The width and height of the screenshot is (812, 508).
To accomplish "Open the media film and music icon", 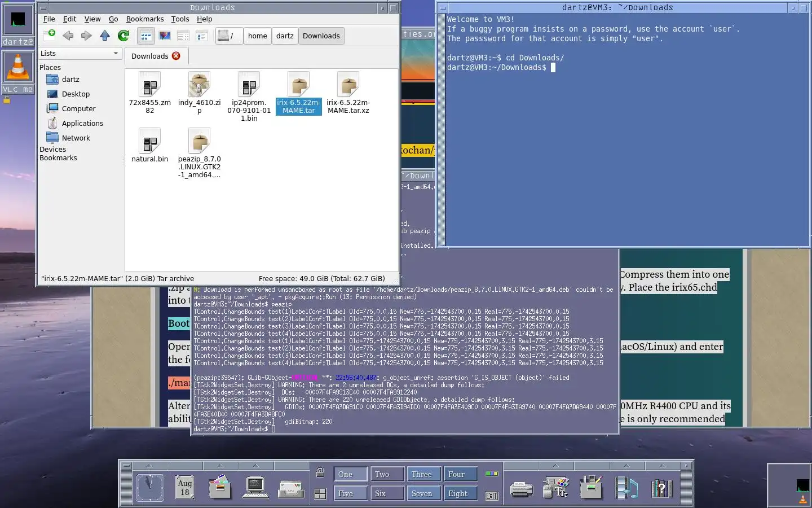I will tap(626, 487).
